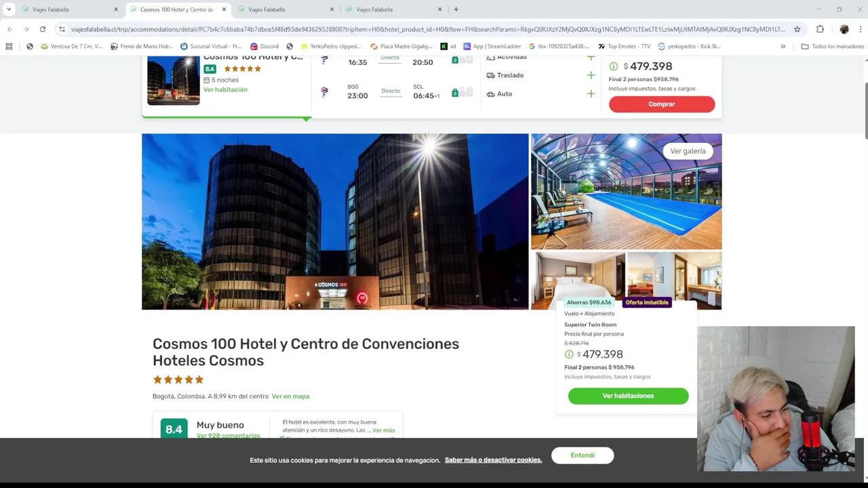Click the airline logo of the 23:00 BOG flight
Image resolution: width=868 pixels, height=488 pixels.
pos(324,91)
